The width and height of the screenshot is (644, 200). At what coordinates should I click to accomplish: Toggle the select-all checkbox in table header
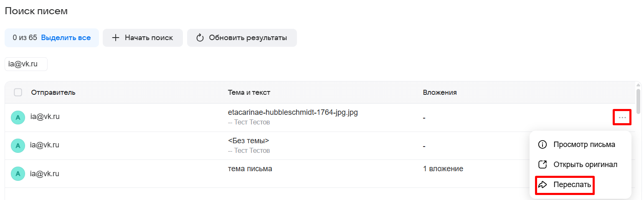[18, 92]
